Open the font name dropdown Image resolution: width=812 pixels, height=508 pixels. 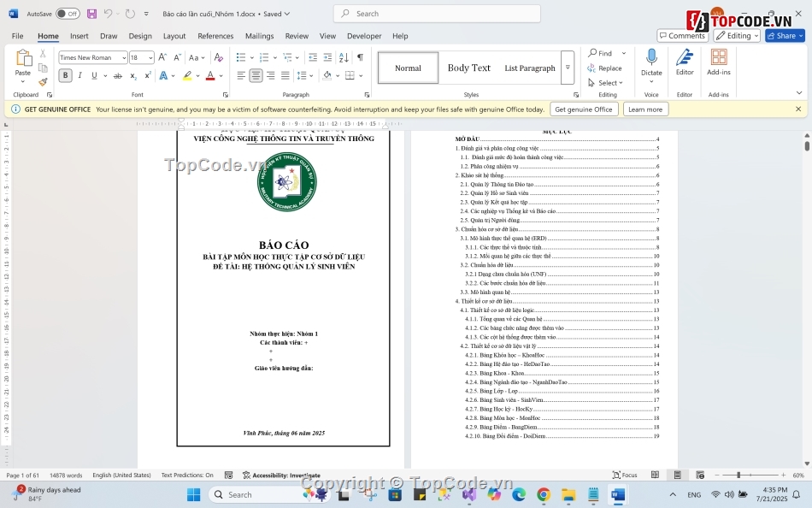coord(124,57)
